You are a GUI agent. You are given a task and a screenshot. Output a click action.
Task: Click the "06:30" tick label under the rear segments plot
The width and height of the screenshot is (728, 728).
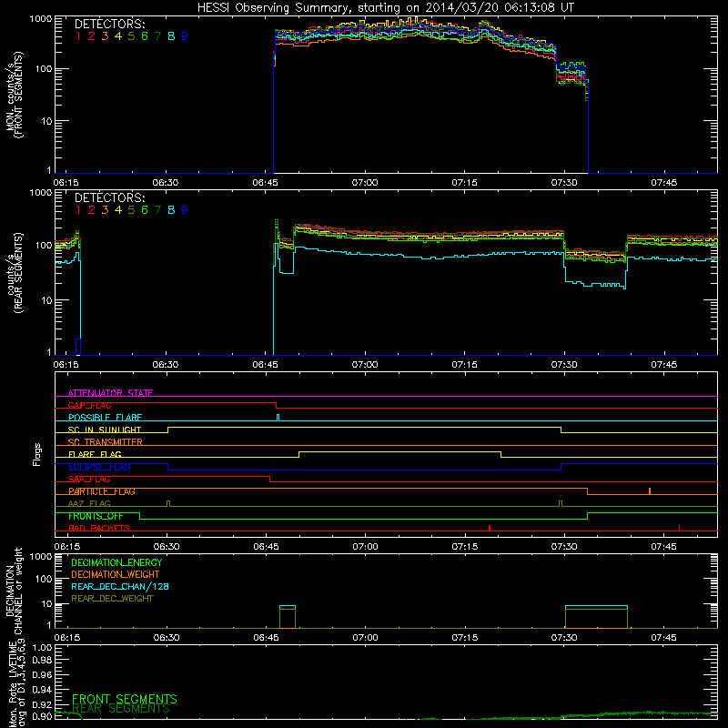pos(166,365)
